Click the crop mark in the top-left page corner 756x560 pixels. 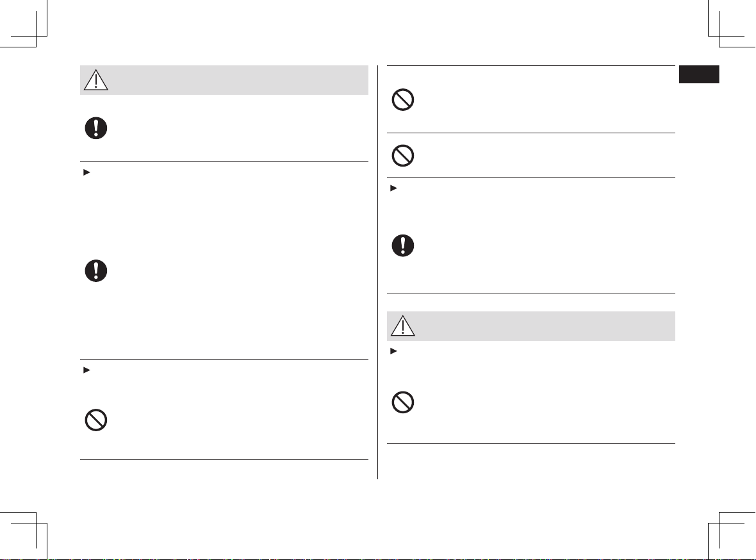tap(24, 24)
